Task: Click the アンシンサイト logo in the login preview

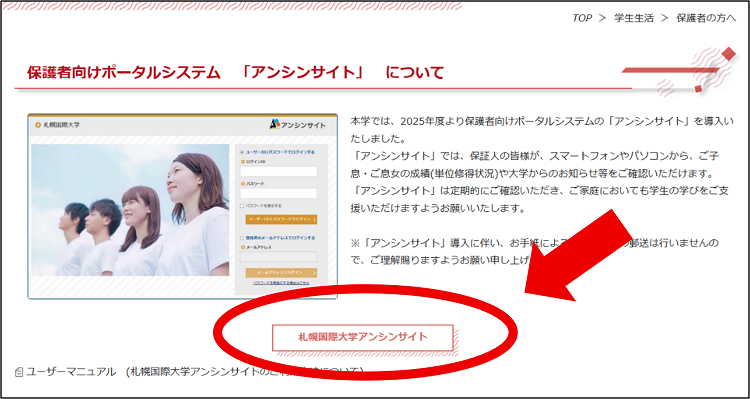Action: [x=297, y=125]
